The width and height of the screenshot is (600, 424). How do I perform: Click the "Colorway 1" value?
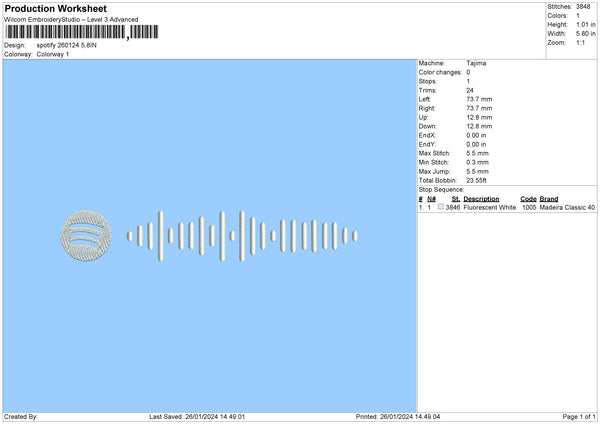coord(53,54)
